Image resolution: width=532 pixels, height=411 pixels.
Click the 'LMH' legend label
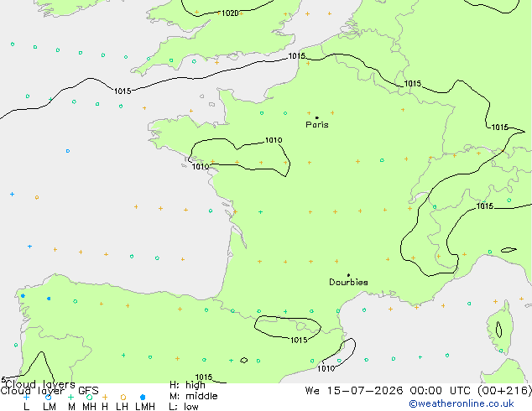point(145,407)
